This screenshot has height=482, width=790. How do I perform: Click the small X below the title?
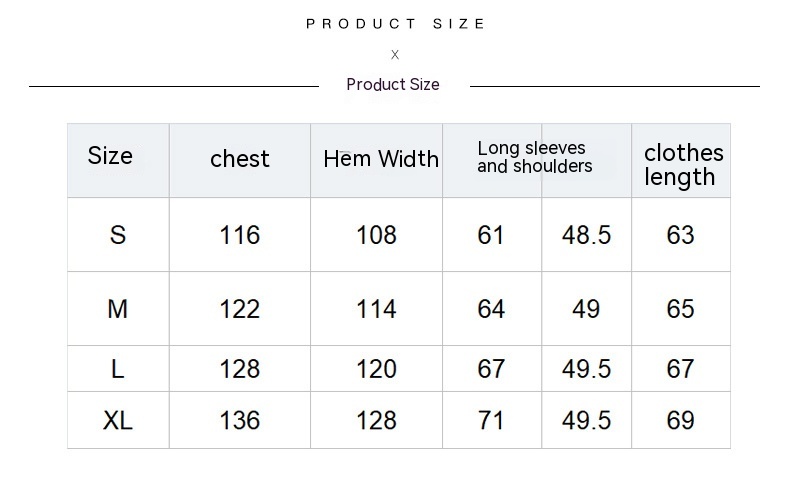[x=395, y=55]
